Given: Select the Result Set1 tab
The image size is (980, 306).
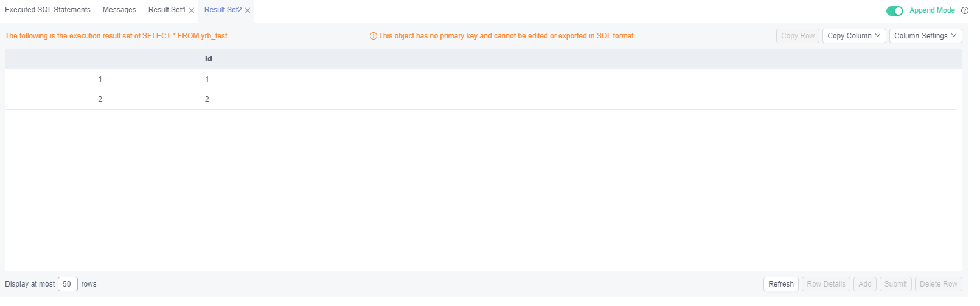Looking at the screenshot, I should (x=167, y=10).
